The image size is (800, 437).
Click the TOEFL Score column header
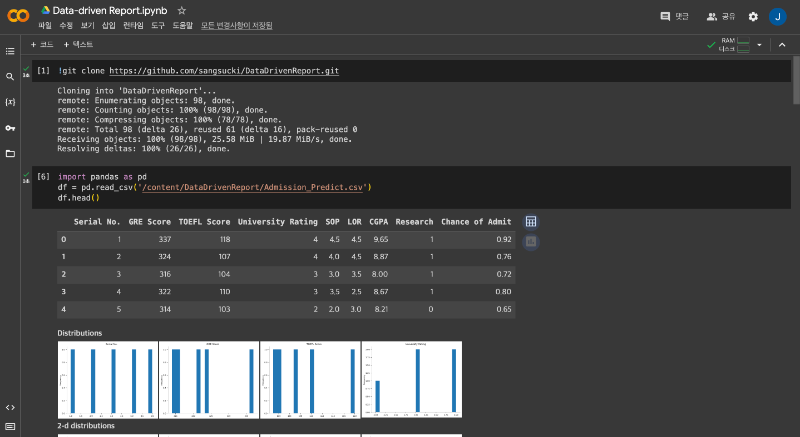click(204, 222)
